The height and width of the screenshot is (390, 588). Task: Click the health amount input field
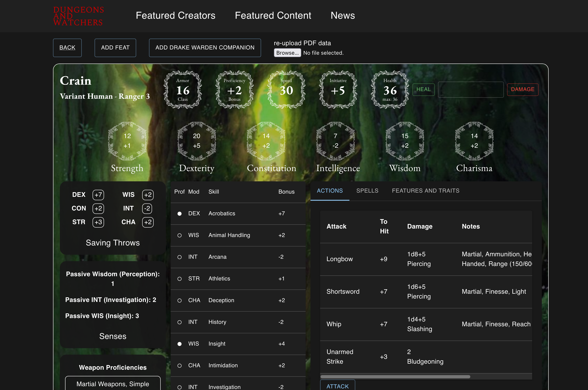click(x=471, y=89)
